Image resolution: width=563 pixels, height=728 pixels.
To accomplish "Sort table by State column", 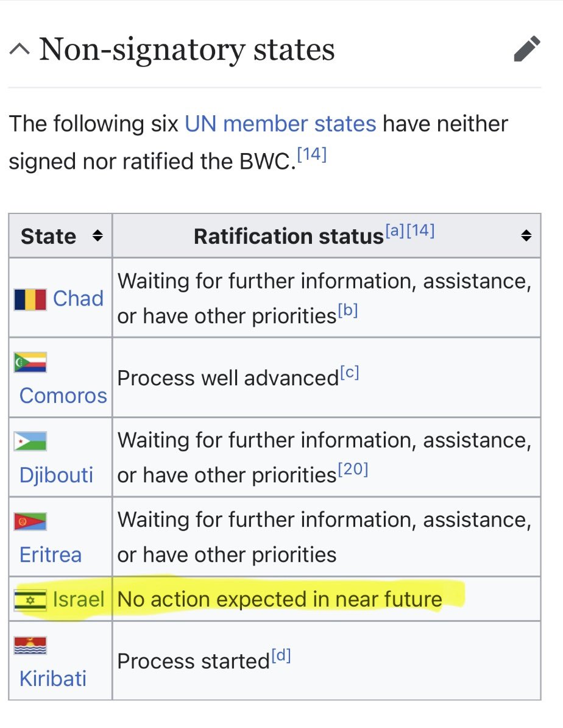I will (x=97, y=236).
